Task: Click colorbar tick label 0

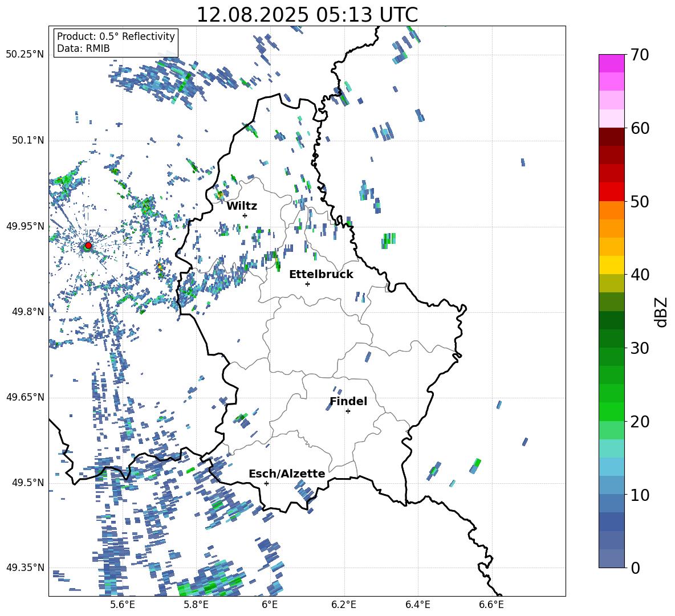Action: [635, 568]
